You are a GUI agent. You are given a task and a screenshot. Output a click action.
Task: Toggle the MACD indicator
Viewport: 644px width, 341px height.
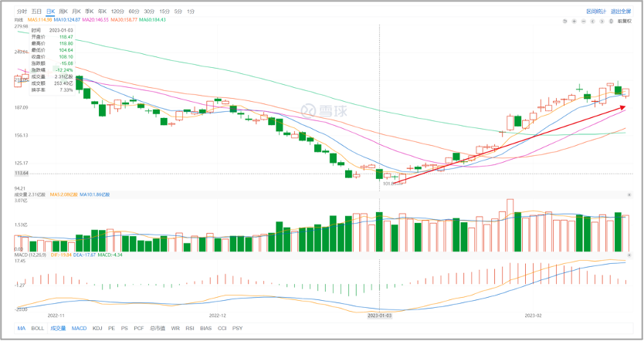click(80, 329)
